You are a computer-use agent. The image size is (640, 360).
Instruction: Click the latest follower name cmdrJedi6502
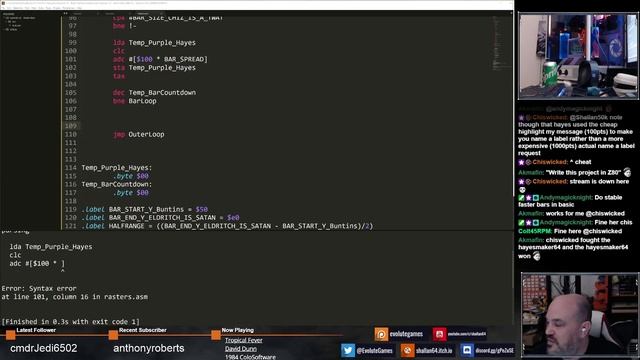(x=44, y=348)
